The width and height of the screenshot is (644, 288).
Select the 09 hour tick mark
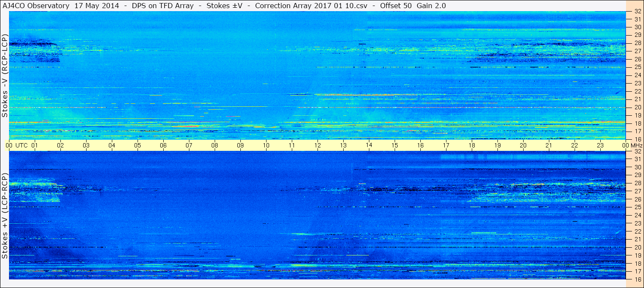click(x=240, y=146)
